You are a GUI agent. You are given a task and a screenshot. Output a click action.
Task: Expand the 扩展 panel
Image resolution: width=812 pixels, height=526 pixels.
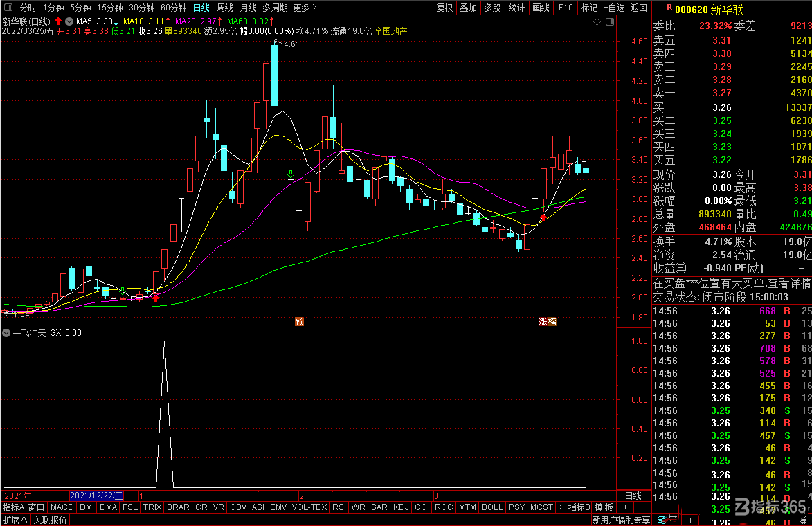pos(15,520)
